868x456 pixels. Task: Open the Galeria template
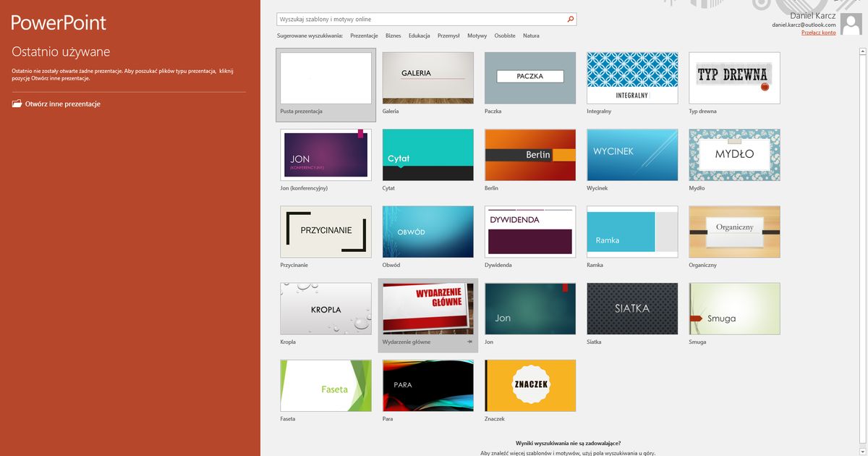tap(427, 77)
